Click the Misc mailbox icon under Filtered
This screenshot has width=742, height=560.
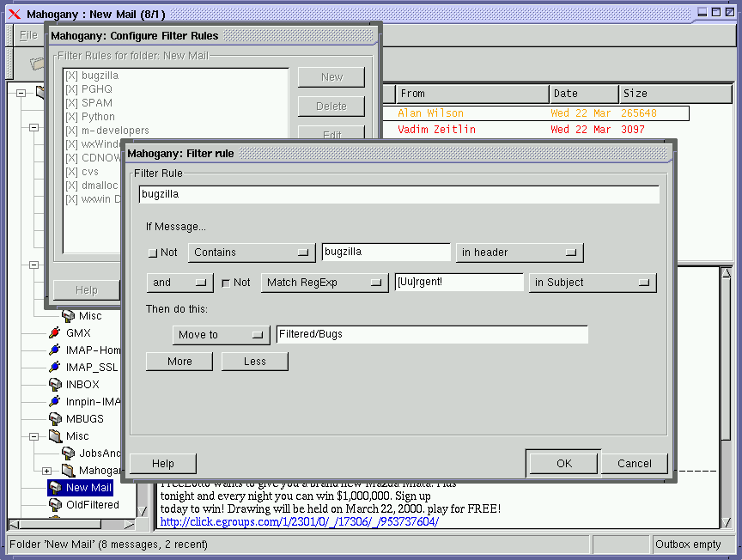(69, 316)
